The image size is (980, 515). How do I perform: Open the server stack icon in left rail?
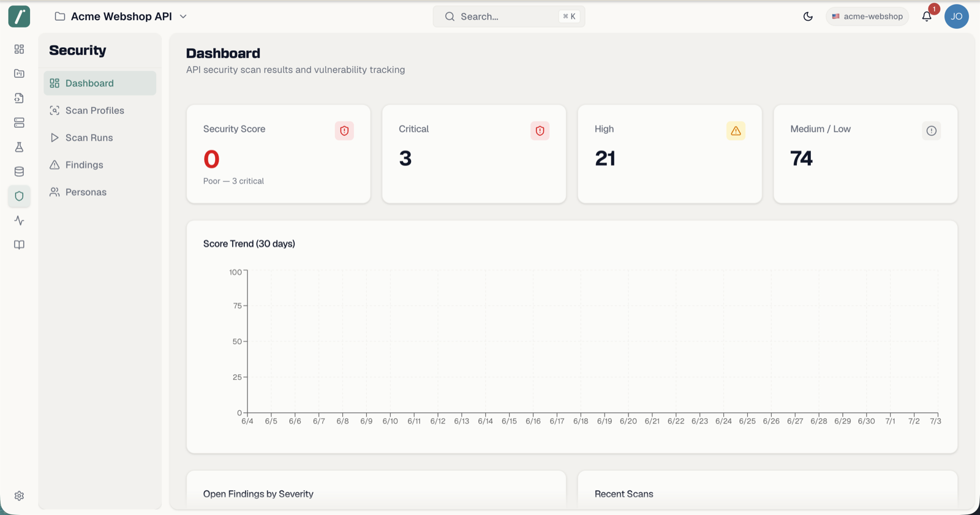[x=19, y=122]
